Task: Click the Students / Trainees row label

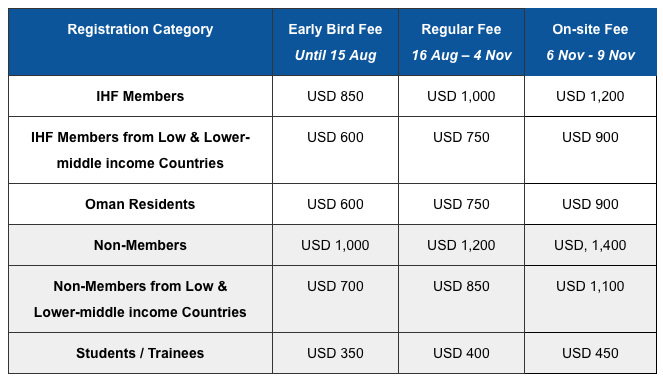Action: coord(140,353)
